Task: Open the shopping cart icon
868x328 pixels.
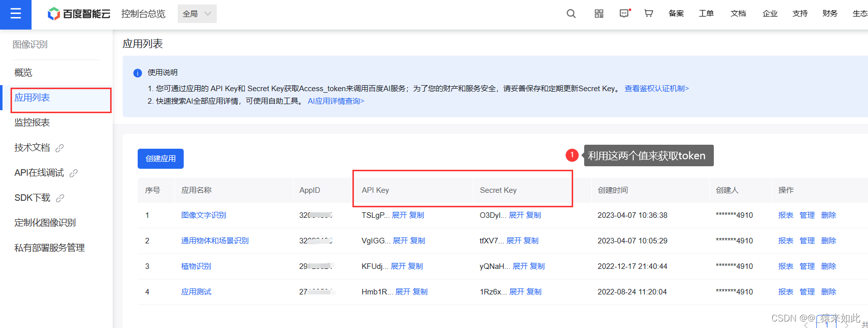Action: 648,14
